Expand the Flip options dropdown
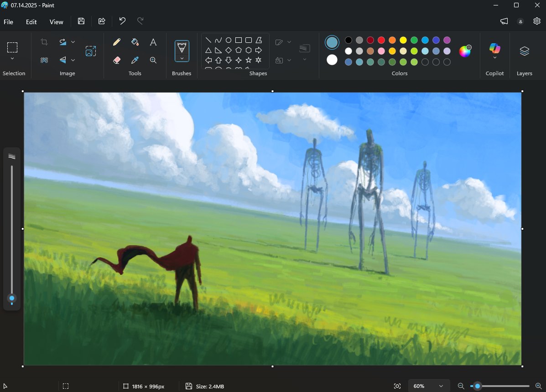 click(x=73, y=60)
